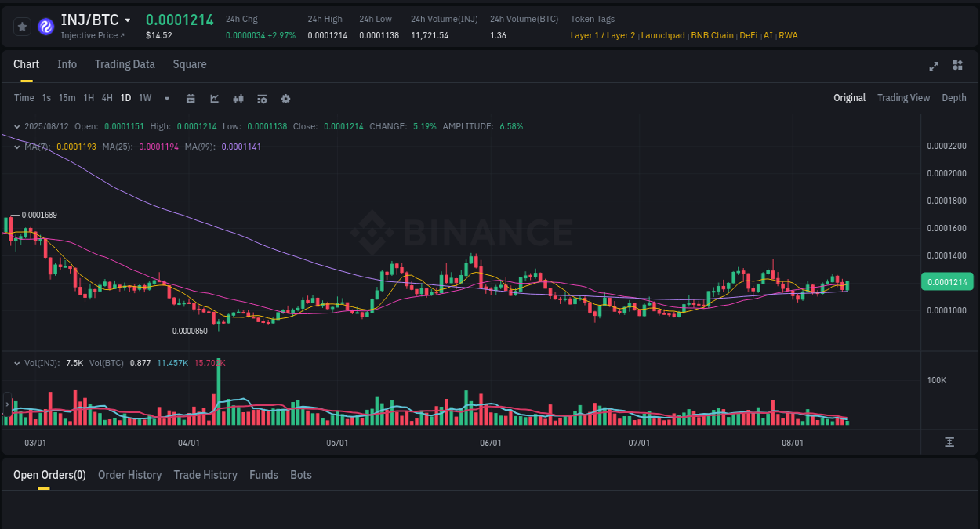This screenshot has width=980, height=529.
Task: Select the 4H timeframe
Action: [107, 98]
